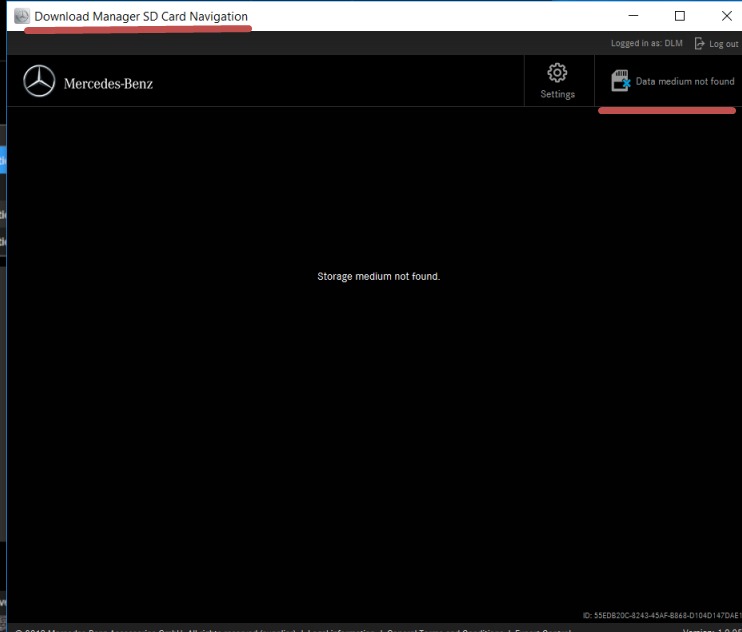Minimize the Download Manager window
The width and height of the screenshot is (742, 632).
tap(633, 16)
